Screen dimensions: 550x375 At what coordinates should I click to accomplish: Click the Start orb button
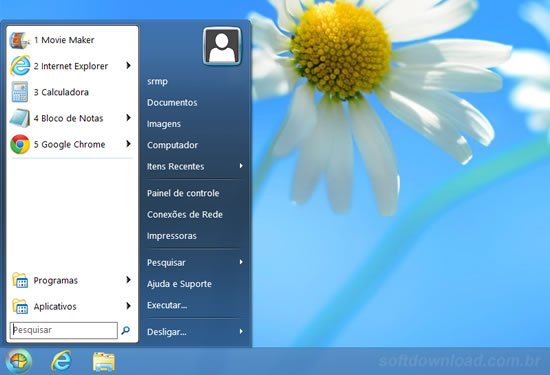point(19,361)
